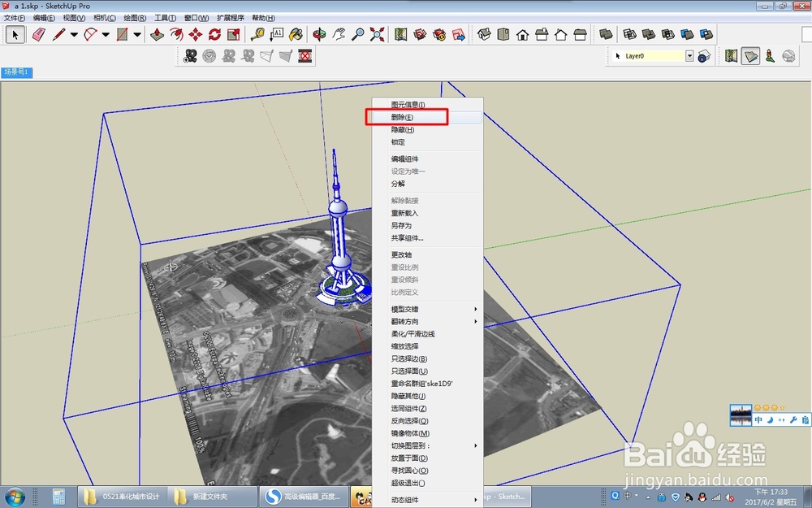
Task: Switch to Top view icon
Action: (x=503, y=35)
